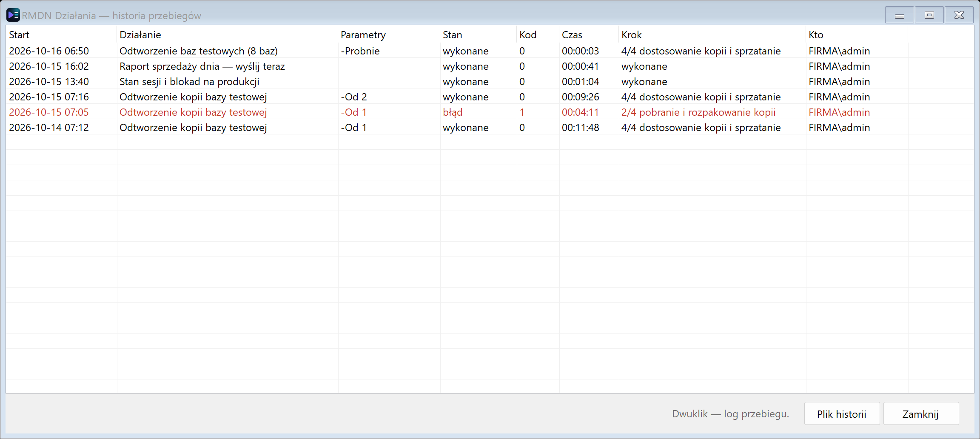980x439 pixels.
Task: Click the Parametry column header
Action: point(389,35)
